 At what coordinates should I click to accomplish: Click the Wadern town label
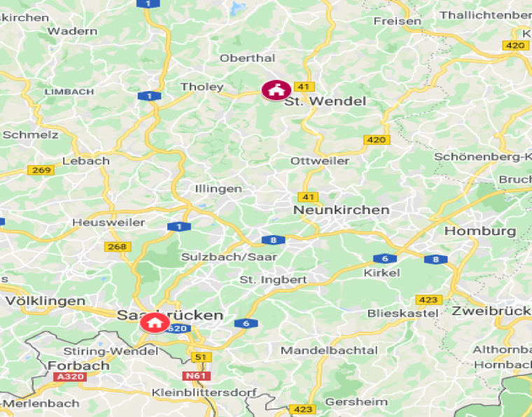72,31
